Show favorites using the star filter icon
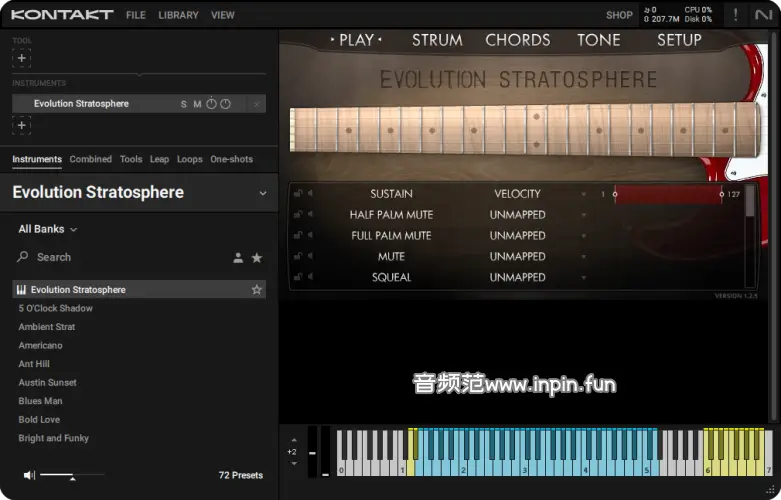The height and width of the screenshot is (500, 781). coord(257,258)
